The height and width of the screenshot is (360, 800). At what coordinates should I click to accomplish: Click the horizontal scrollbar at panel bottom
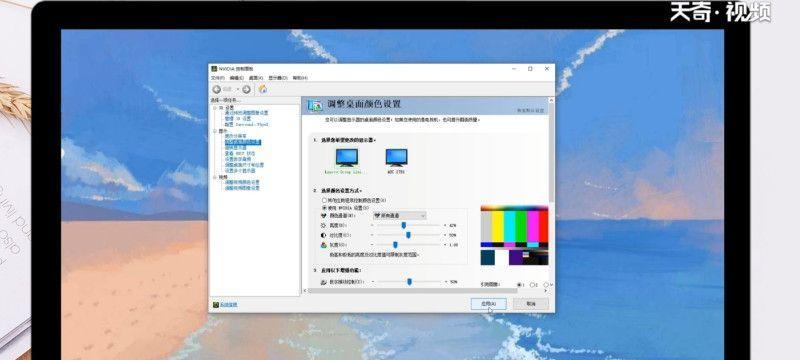(426, 291)
